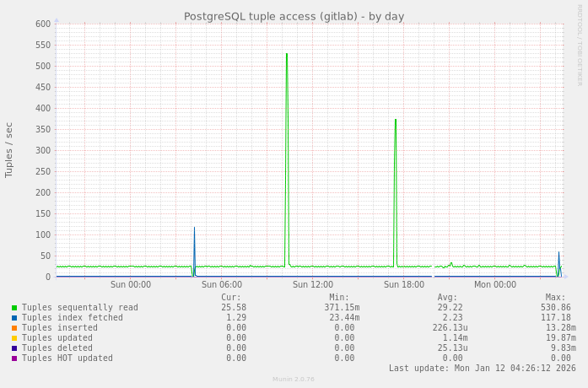Click the 'Tuples / sec' axis label
Viewport: 588px width, 388px height.
tap(9, 150)
